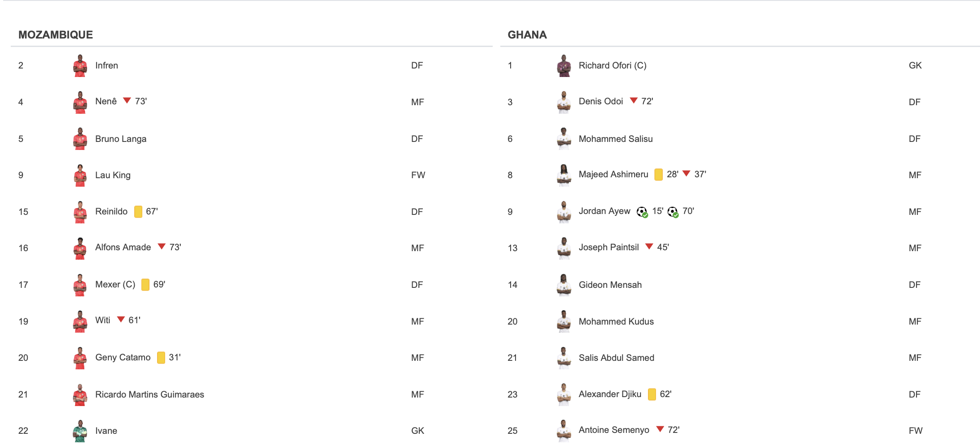Click Mexer's yellow card icon

(145, 285)
